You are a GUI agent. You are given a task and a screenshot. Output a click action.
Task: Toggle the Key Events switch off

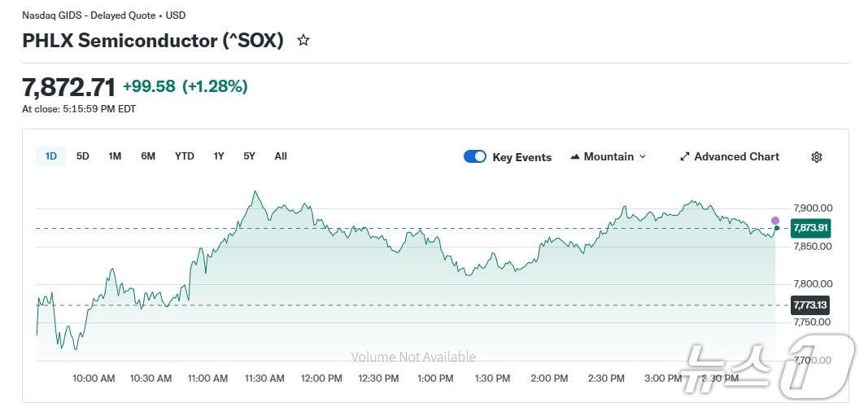point(474,156)
